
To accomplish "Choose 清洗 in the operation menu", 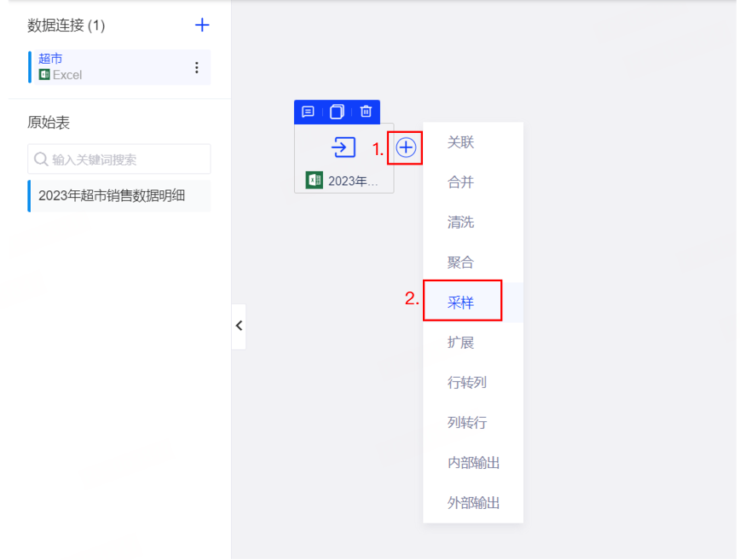I will click(x=460, y=222).
